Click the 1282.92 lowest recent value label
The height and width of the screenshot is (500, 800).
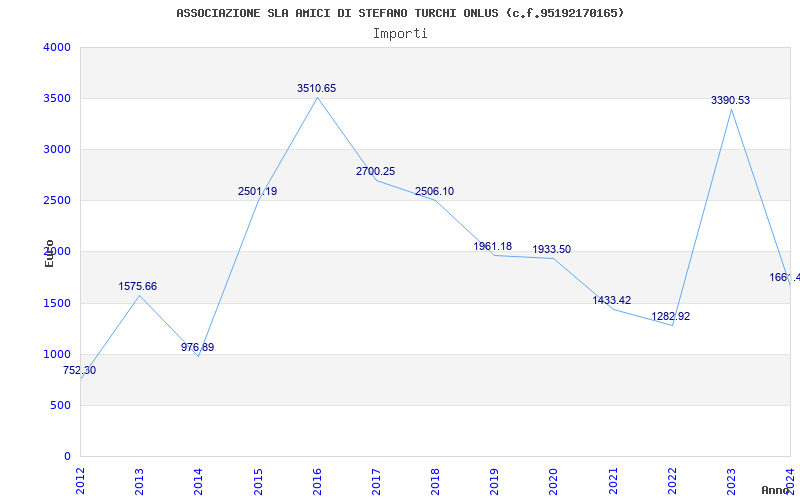[670, 317]
